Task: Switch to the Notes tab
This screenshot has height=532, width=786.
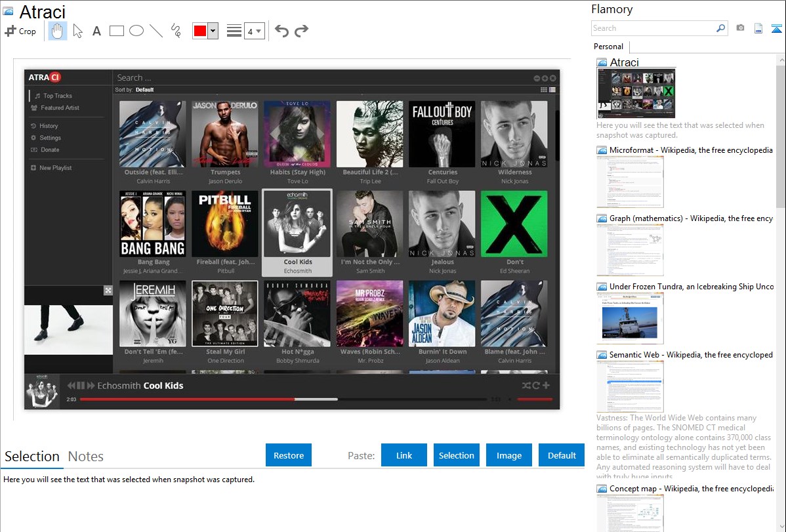Action: coord(86,457)
